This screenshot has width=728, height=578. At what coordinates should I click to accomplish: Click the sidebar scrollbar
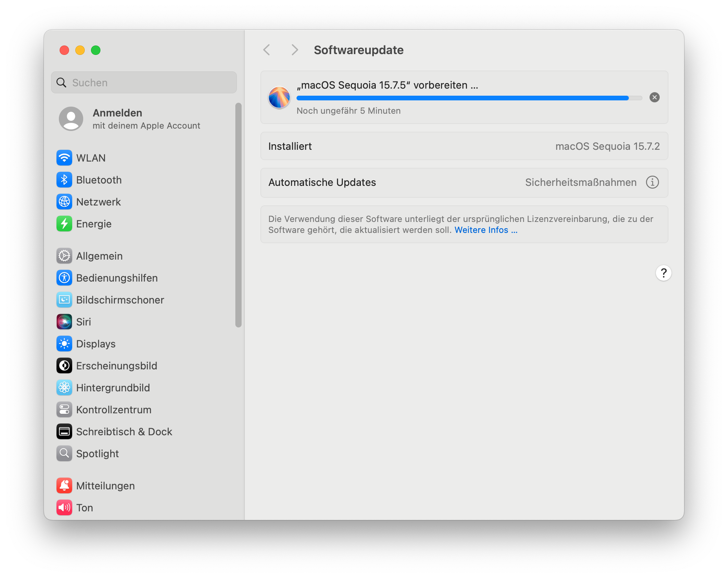238,215
